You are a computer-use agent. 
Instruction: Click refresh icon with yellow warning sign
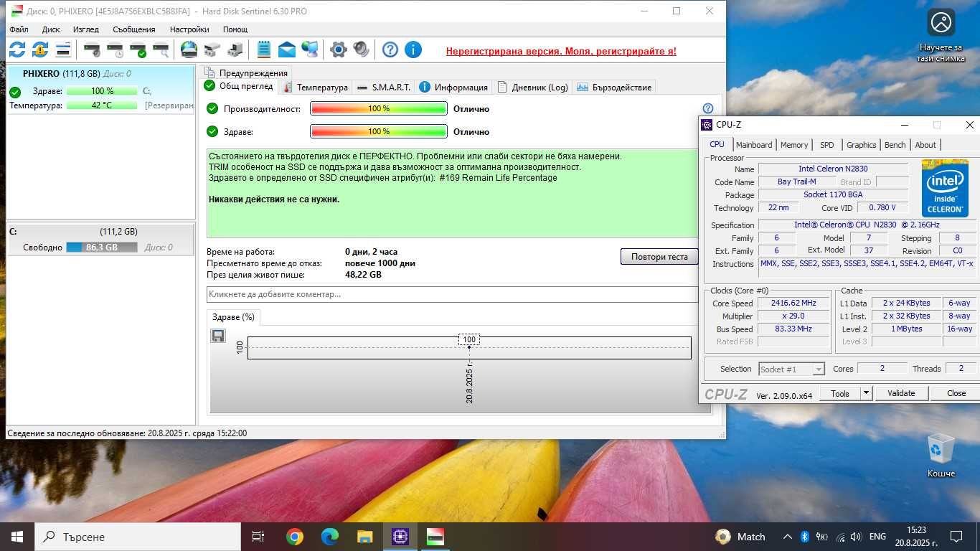(40, 50)
